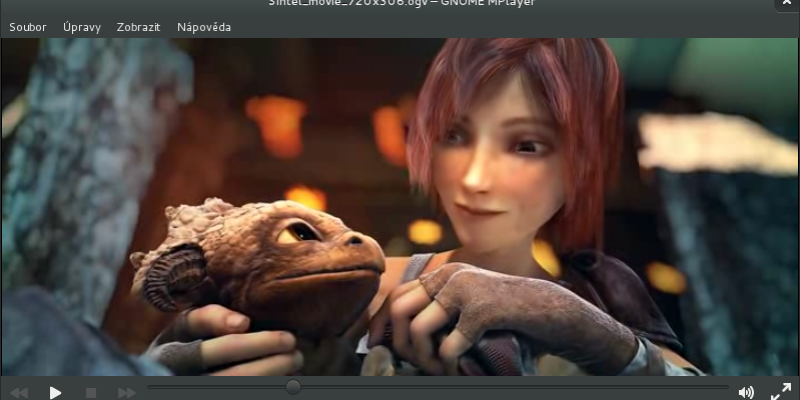
Task: Click the seek slider's round handle
Action: point(293,387)
